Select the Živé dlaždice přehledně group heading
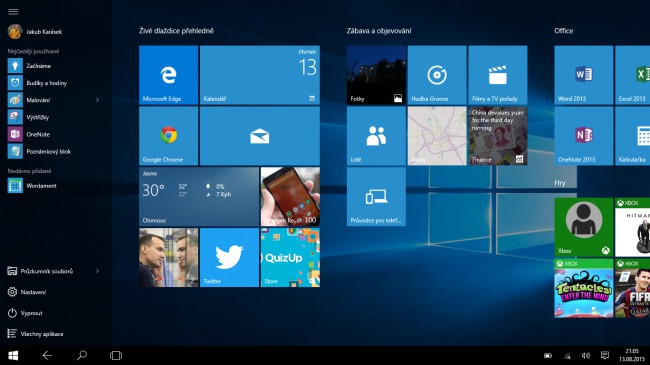650x365 pixels. click(x=176, y=31)
